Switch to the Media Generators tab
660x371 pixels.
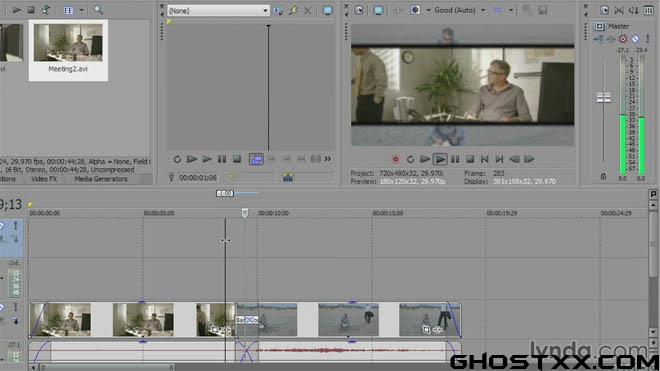(101, 179)
